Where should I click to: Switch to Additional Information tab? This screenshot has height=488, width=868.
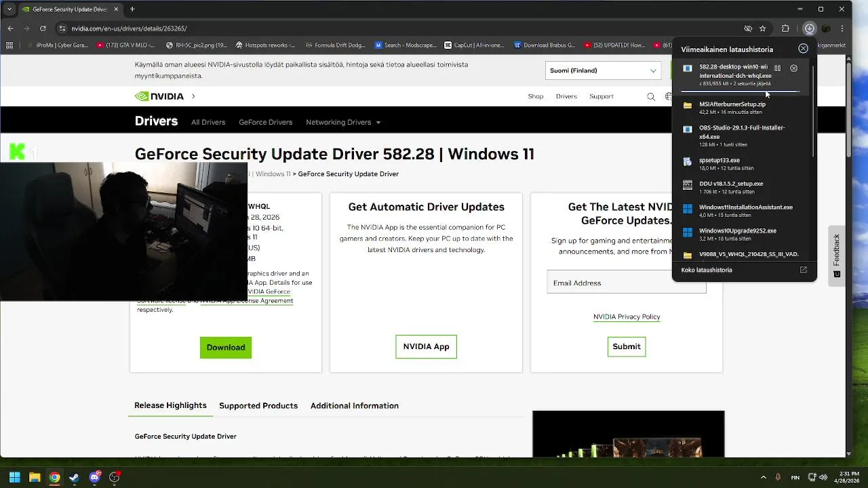[x=355, y=405]
